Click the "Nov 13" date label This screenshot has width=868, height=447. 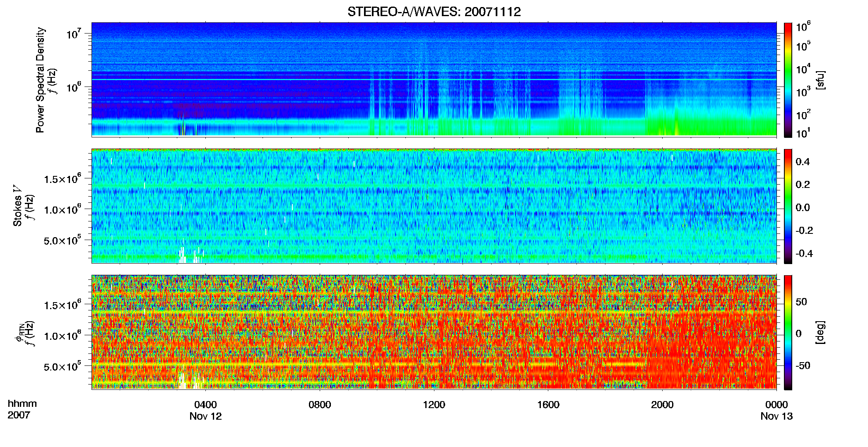coord(776,416)
